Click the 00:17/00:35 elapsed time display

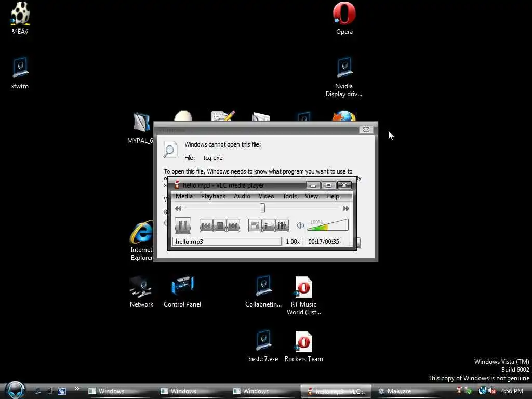click(x=324, y=241)
